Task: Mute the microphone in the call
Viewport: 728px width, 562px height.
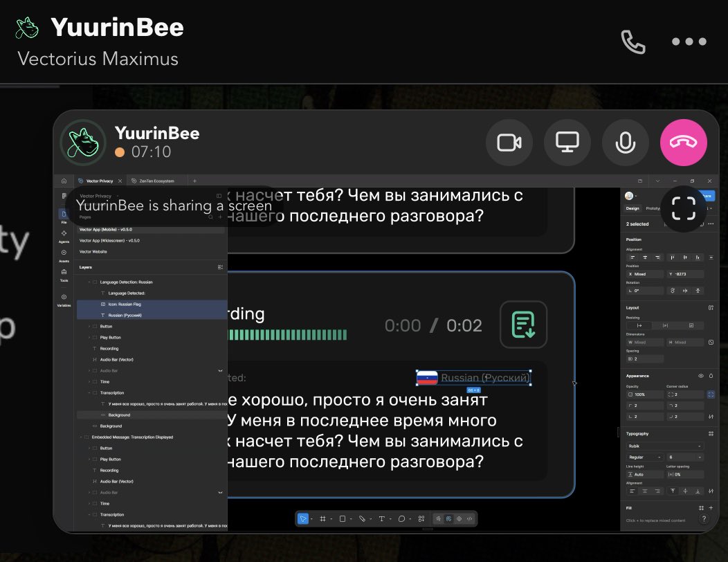Action: coord(626,143)
